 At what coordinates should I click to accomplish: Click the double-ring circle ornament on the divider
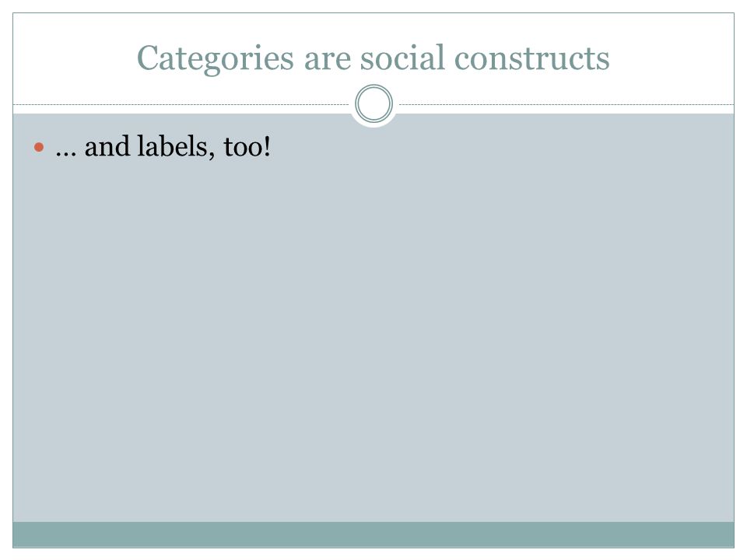click(373, 103)
